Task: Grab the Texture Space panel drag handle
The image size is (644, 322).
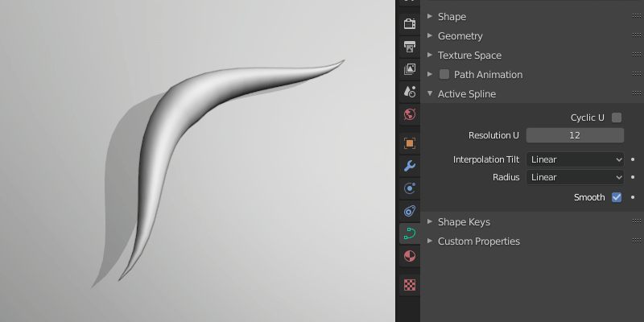Action: (637, 55)
